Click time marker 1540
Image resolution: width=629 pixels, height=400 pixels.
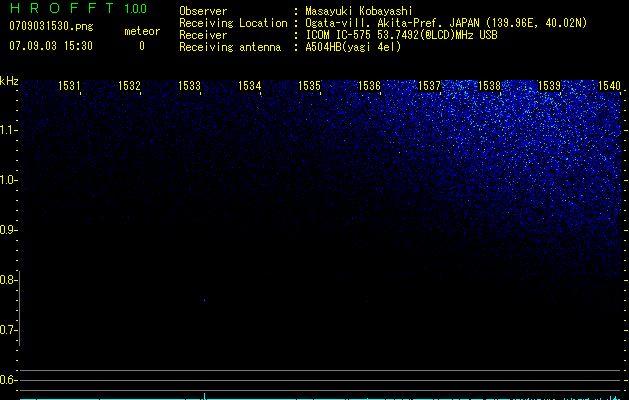tap(609, 85)
